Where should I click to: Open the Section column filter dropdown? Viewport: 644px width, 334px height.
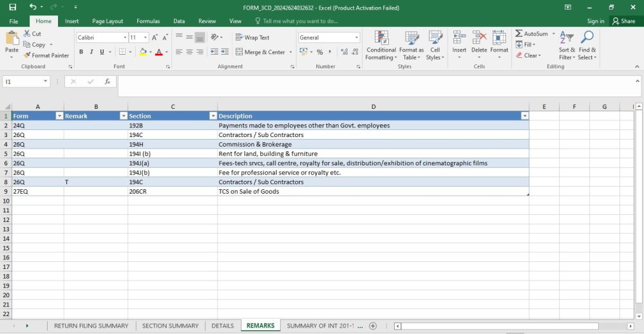pyautogui.click(x=213, y=116)
